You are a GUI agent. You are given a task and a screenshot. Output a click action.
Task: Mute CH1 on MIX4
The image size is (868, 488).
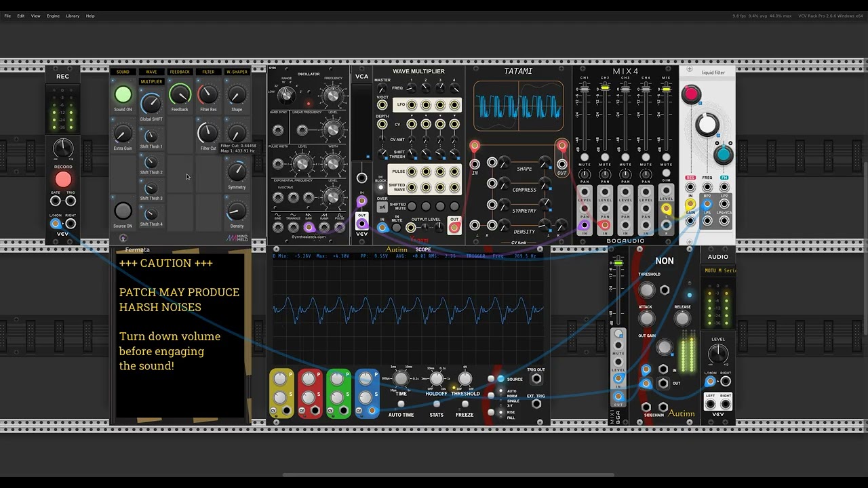click(585, 157)
